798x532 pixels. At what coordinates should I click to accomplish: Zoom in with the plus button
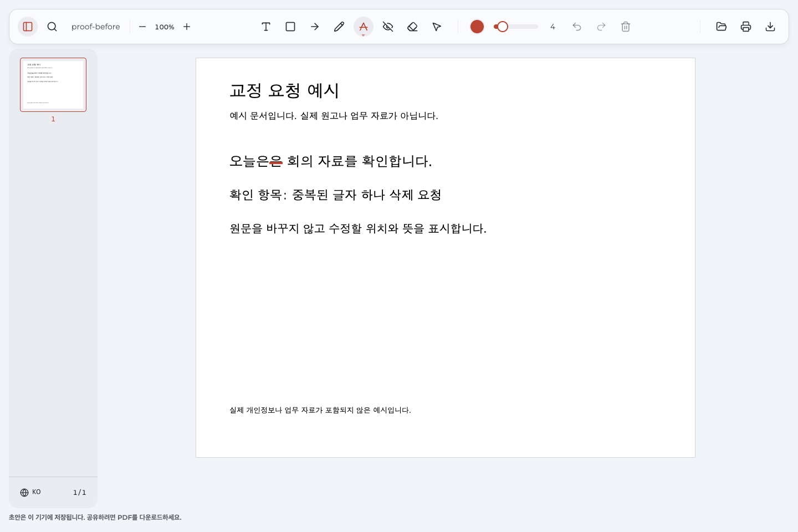click(x=187, y=27)
